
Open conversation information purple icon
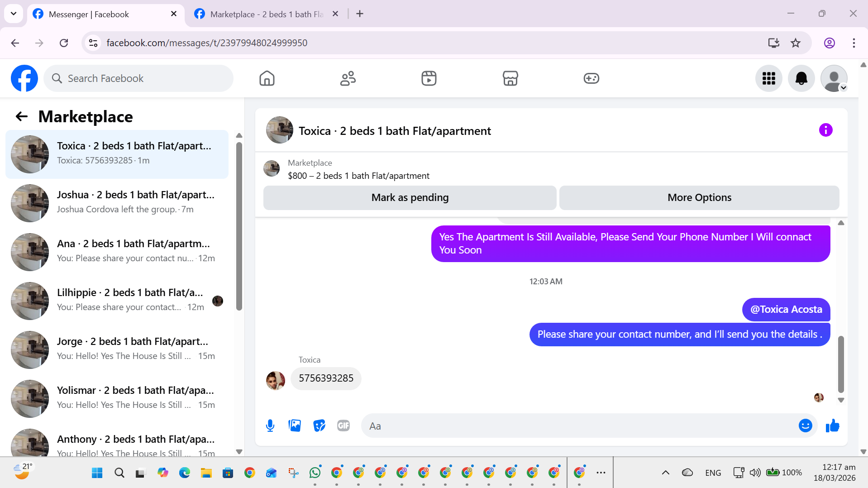coord(826,130)
